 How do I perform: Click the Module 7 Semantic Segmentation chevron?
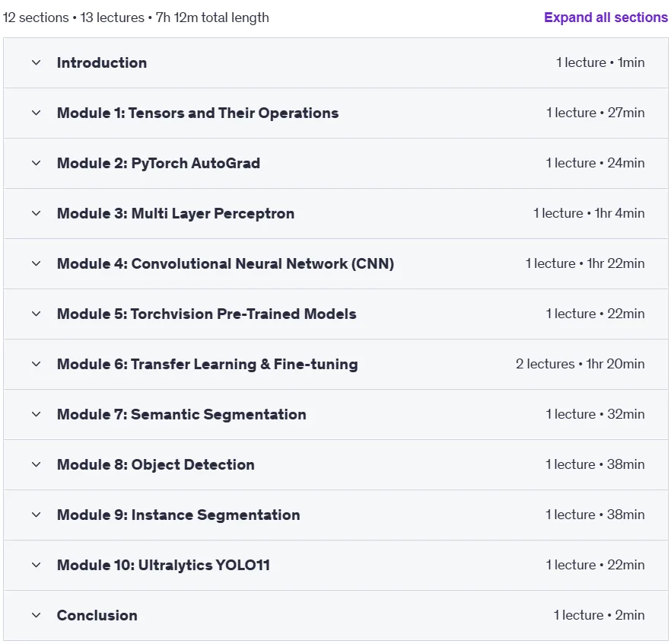[37, 414]
